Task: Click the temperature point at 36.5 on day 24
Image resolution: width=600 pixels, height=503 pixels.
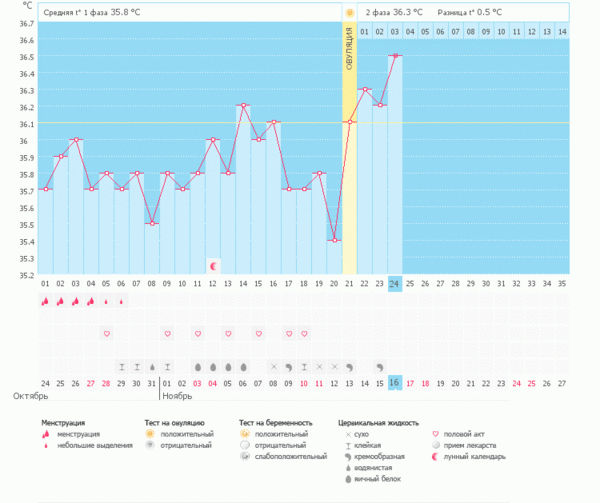Action: (x=395, y=56)
